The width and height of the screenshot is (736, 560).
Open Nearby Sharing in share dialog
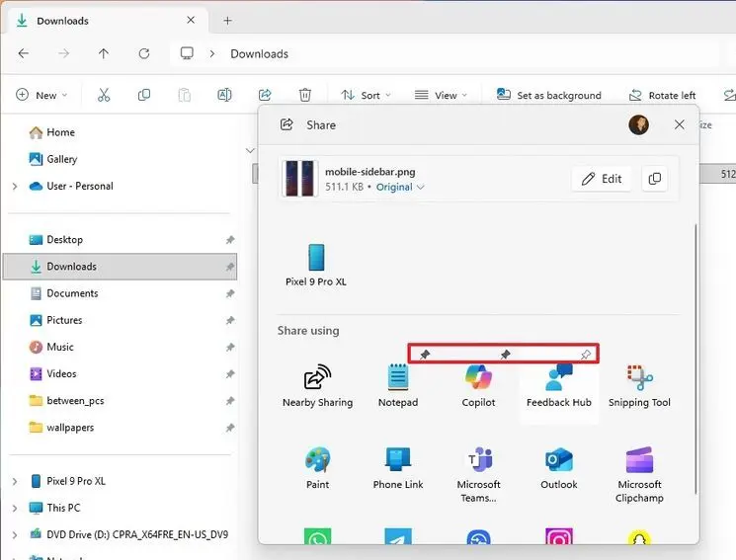point(317,385)
